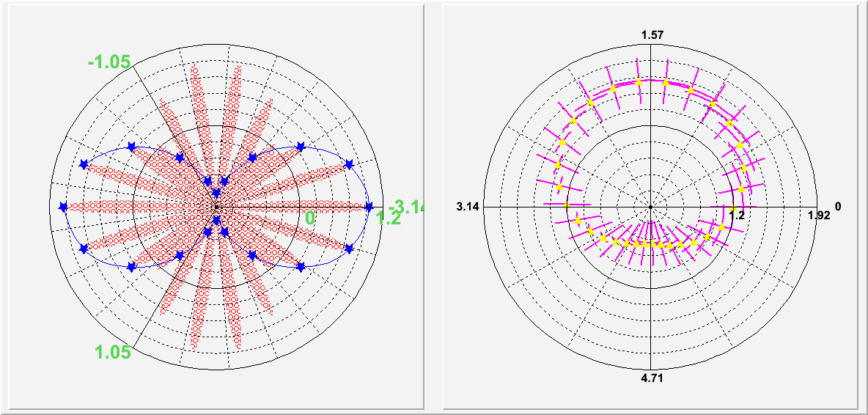Viewport: 868px width, 415px height.
Task: Click the green 0 label in left plot
Action: (309, 218)
